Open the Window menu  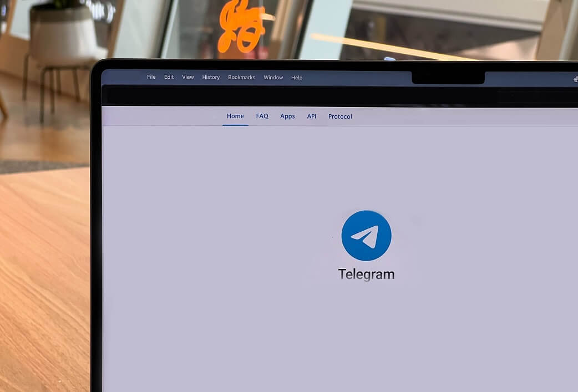(273, 78)
